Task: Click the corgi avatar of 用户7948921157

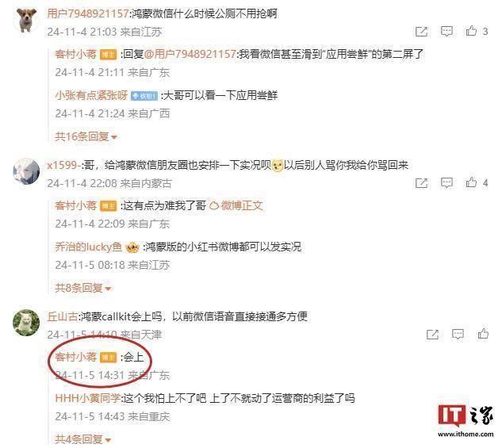Action: 26,20
